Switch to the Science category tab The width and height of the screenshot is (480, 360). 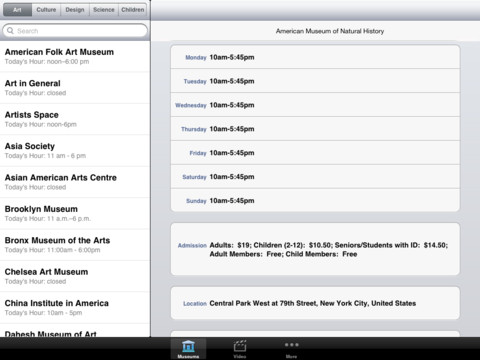tap(104, 10)
